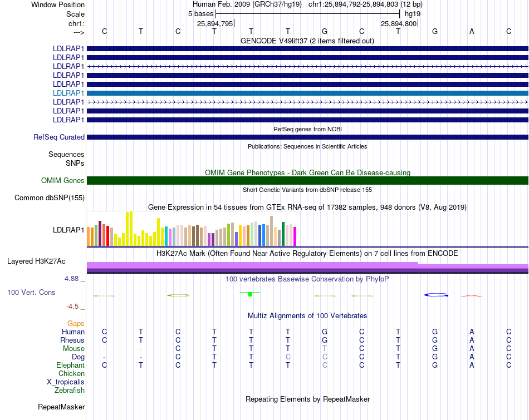The image size is (529, 420).
Task: Select the X_tropicalis alignment row label
Action: coord(66,382)
